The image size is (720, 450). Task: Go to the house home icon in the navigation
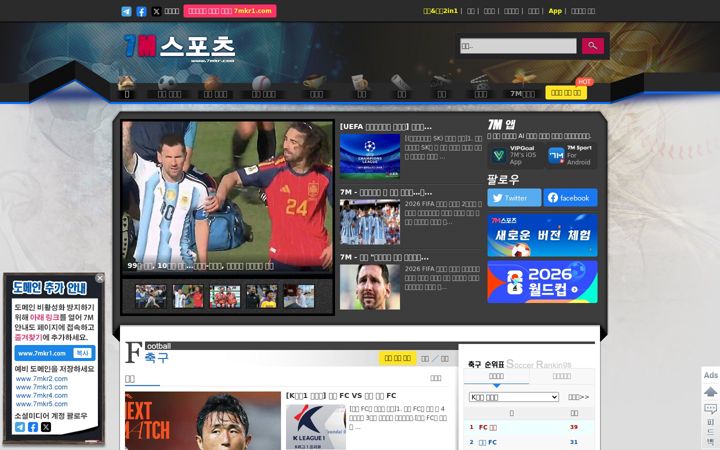(126, 83)
